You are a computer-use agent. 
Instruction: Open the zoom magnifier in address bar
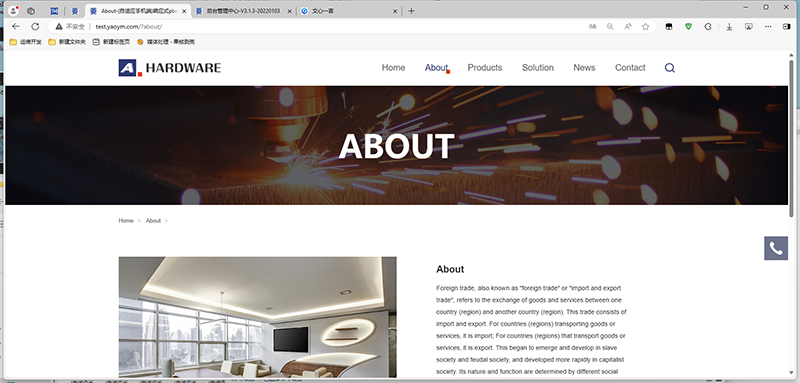click(610, 27)
